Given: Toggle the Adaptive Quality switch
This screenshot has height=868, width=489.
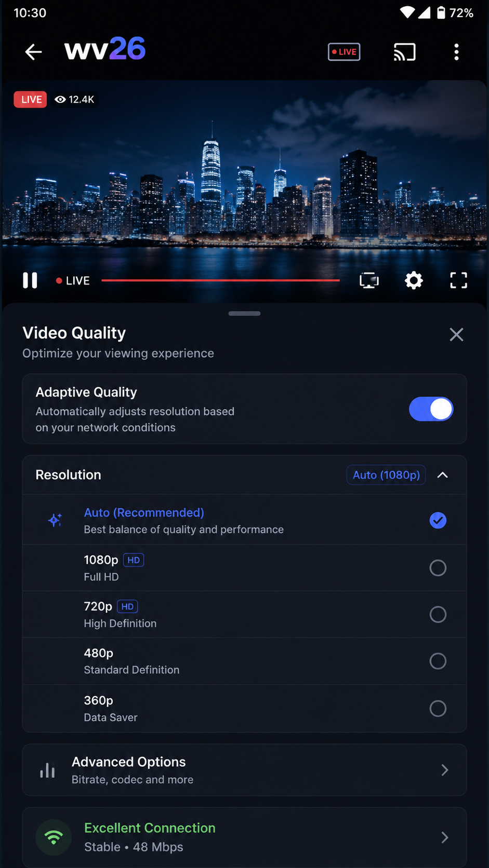Looking at the screenshot, I should [431, 409].
